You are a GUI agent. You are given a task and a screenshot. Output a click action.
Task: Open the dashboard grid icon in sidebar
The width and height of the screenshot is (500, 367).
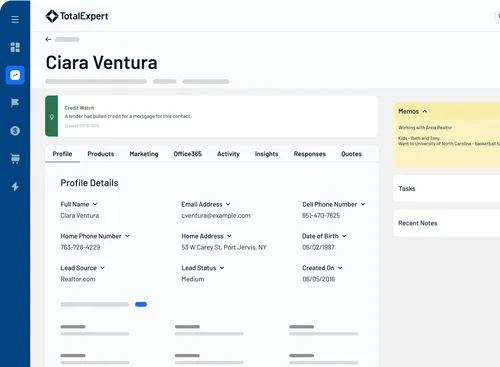click(15, 47)
